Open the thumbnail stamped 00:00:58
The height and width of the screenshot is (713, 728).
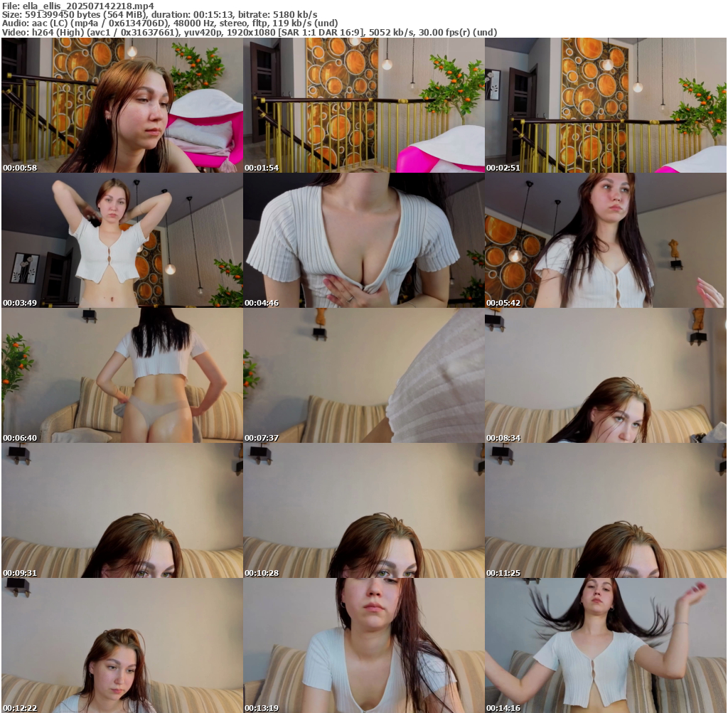pyautogui.click(x=122, y=105)
